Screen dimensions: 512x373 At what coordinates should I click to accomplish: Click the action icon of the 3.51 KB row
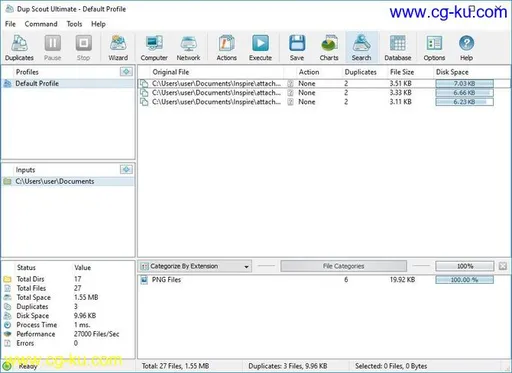point(291,83)
